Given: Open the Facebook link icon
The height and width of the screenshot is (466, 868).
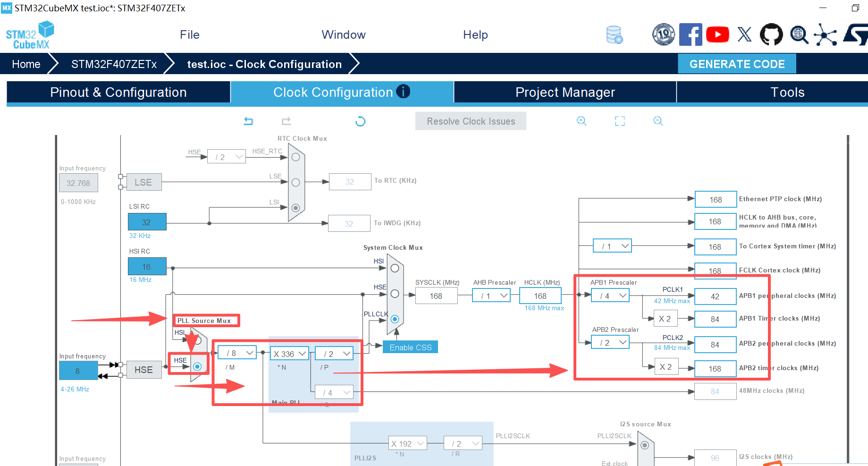Looking at the screenshot, I should coord(691,34).
